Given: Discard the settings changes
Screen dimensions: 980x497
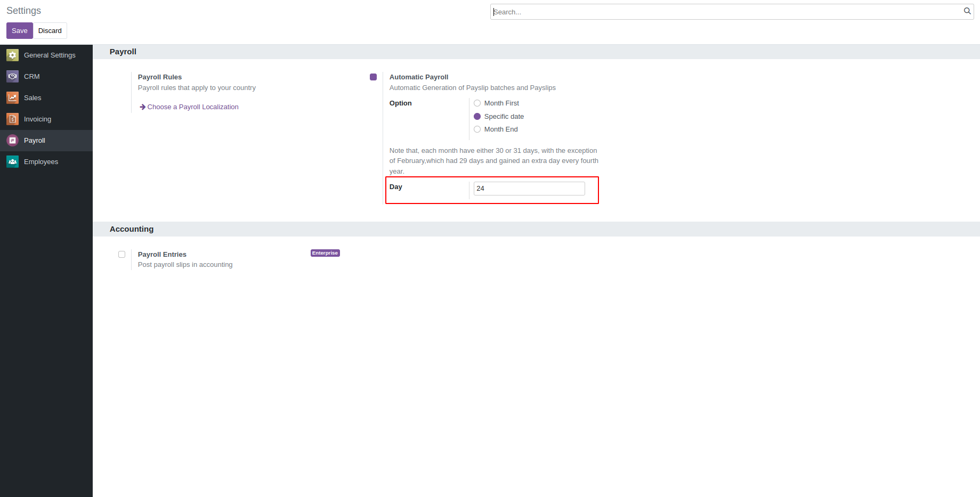Looking at the screenshot, I should tap(50, 31).
